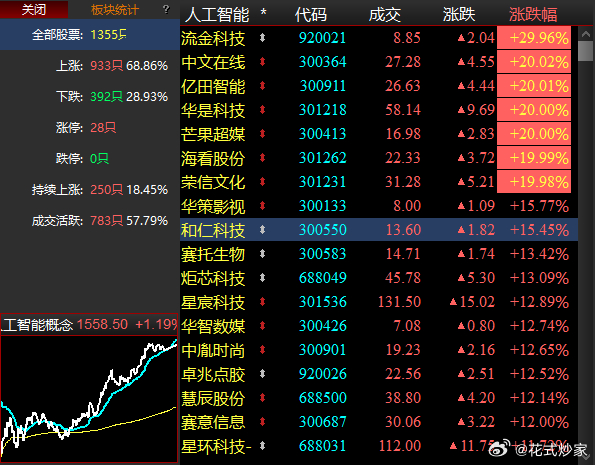Open stock 芒果超媒
The width and height of the screenshot is (595, 465).
213,134
